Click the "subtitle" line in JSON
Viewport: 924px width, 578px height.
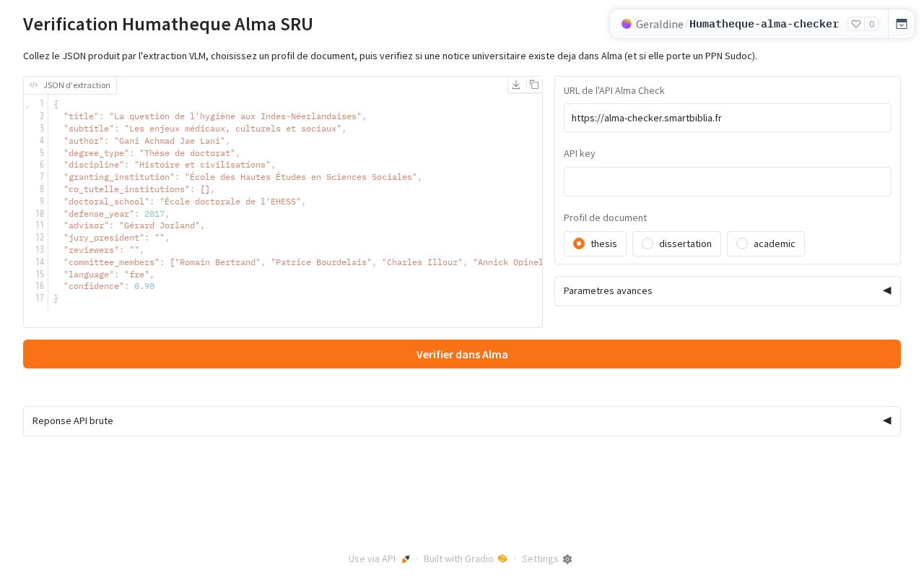coord(205,129)
